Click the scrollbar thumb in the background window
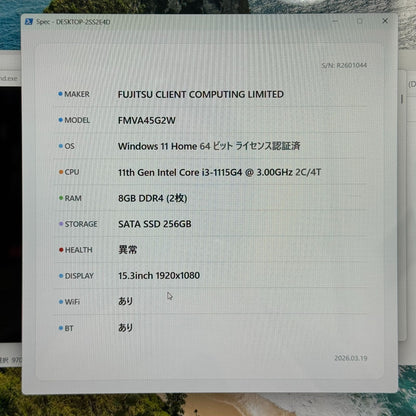 pos(402,99)
